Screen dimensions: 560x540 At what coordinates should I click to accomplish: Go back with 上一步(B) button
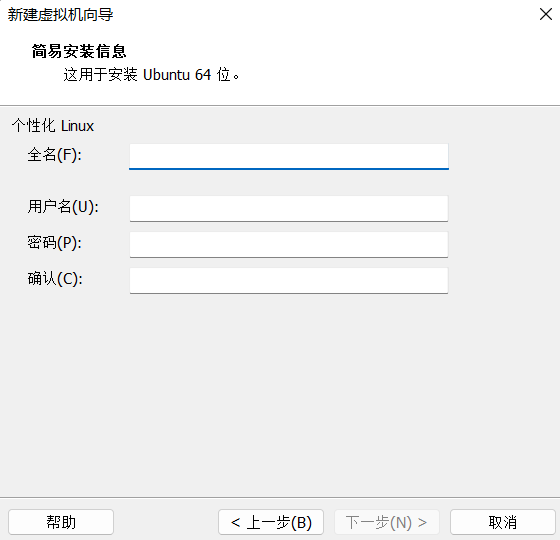tap(271, 522)
